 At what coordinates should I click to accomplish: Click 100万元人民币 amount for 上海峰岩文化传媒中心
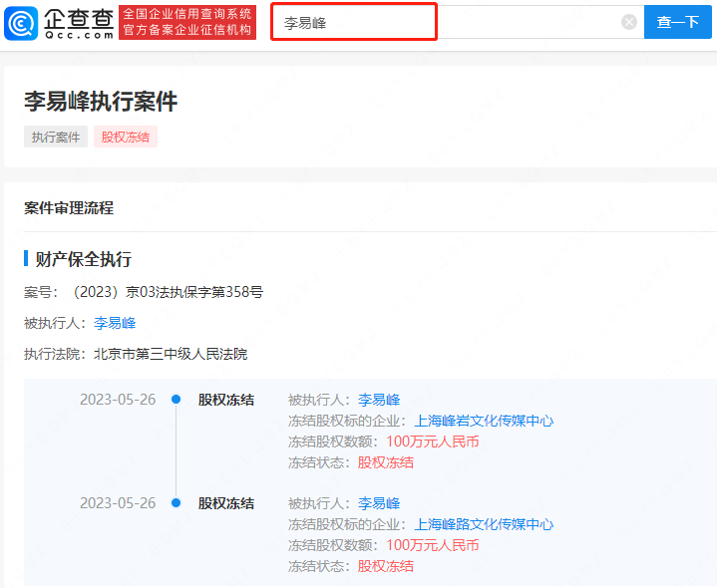pos(433,441)
